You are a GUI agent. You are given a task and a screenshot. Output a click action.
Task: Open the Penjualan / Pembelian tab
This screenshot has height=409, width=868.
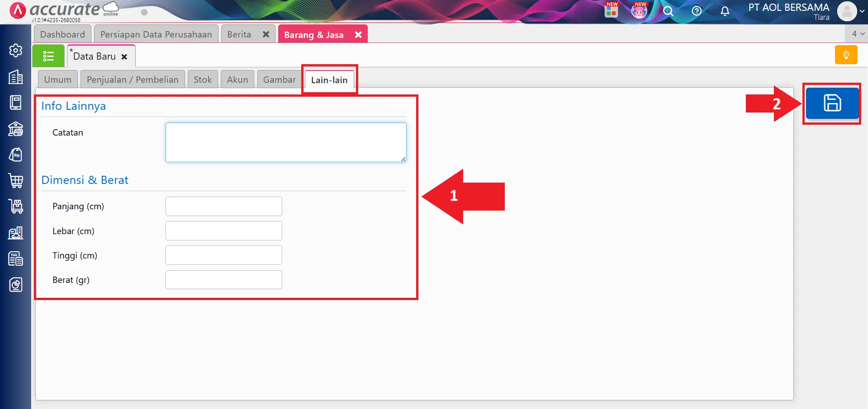click(133, 80)
